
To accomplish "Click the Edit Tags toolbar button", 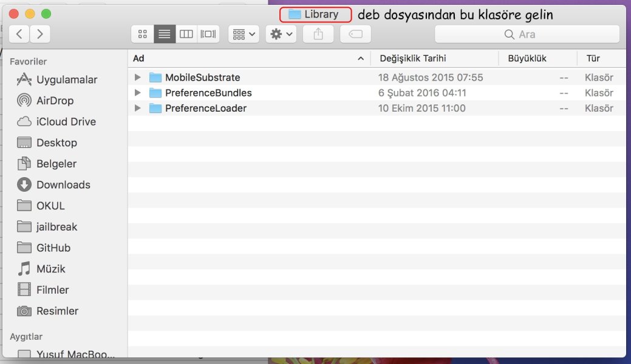I will [355, 34].
